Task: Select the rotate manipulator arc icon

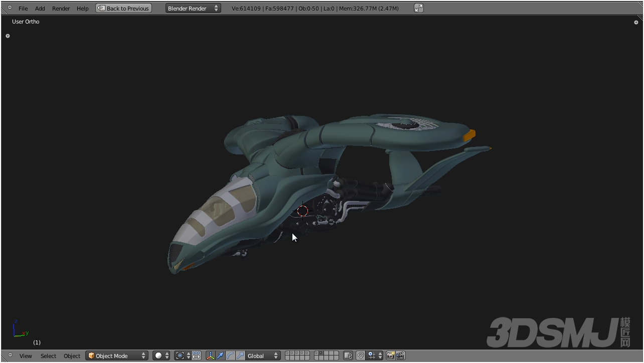Action: pos(230,355)
